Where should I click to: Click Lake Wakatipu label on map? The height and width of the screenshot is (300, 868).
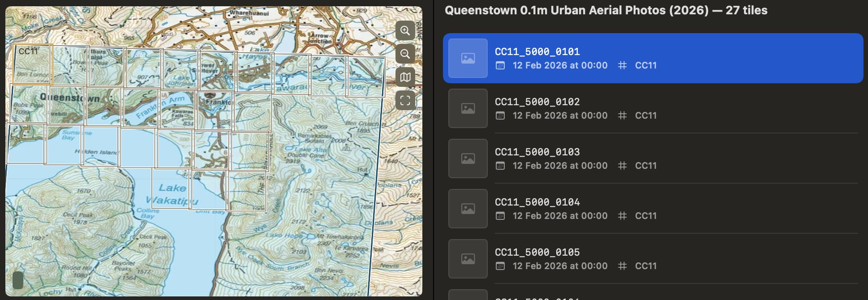[172, 194]
